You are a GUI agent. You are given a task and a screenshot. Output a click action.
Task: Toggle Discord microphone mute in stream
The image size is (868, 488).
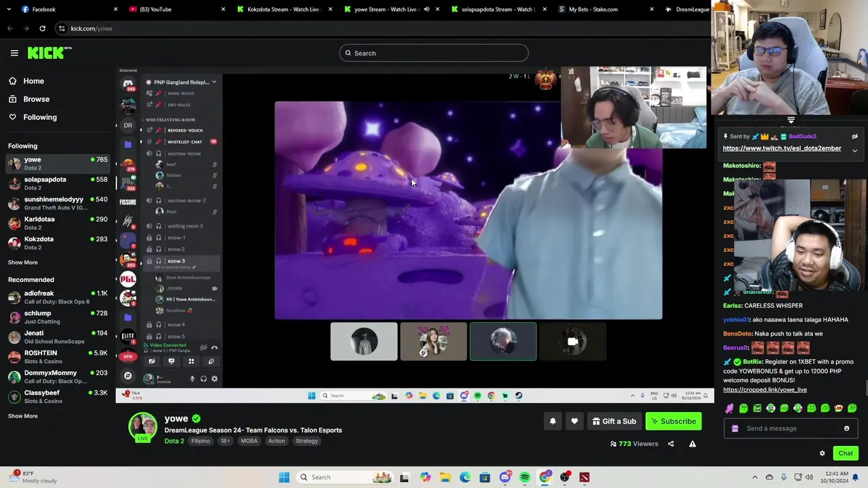[x=192, y=379]
